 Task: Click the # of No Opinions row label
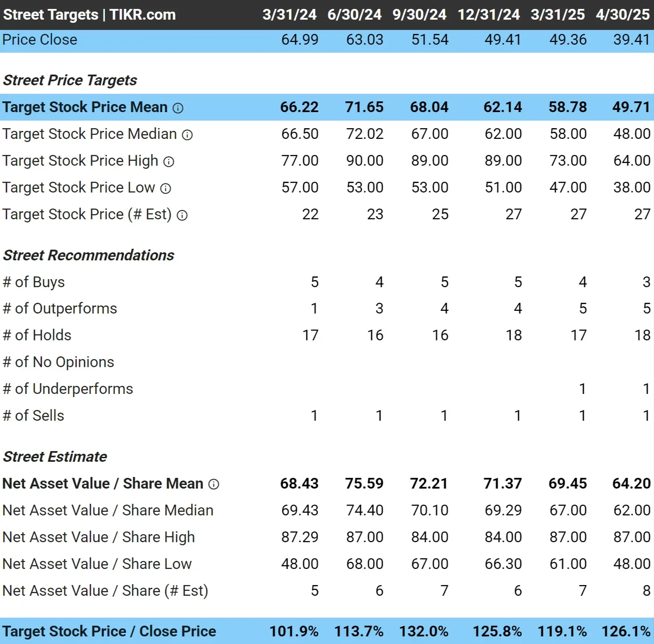tap(59, 362)
